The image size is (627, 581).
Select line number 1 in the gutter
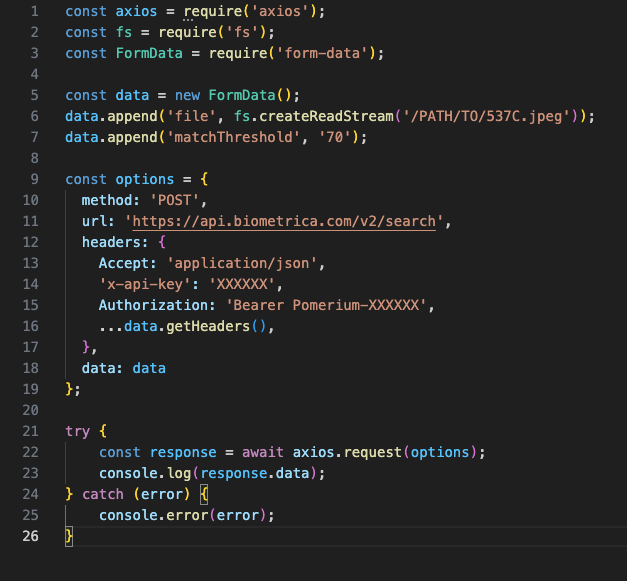coord(35,11)
